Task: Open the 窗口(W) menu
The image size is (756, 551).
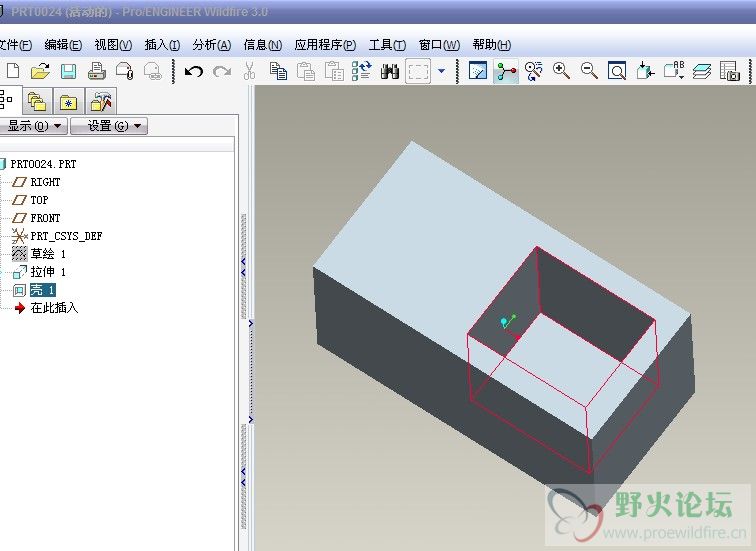Action: click(x=439, y=45)
